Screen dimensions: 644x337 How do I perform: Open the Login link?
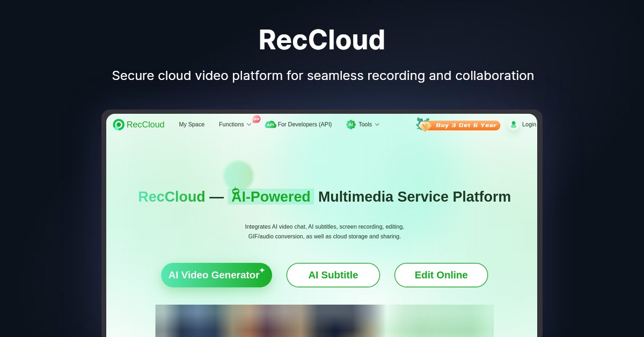[529, 124]
